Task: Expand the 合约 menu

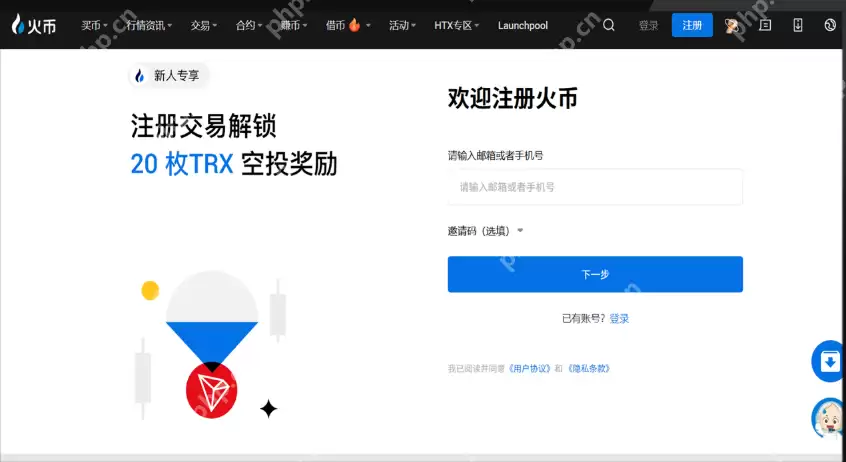Action: pos(249,25)
